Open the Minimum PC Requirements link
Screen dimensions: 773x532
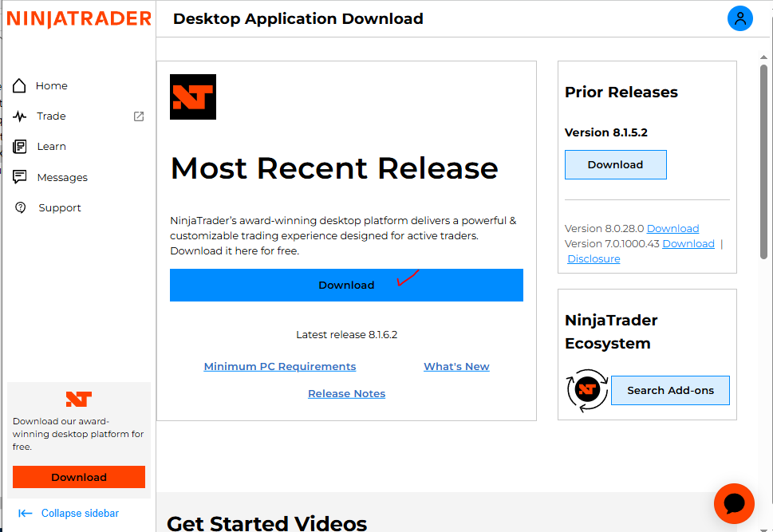pyautogui.click(x=280, y=366)
